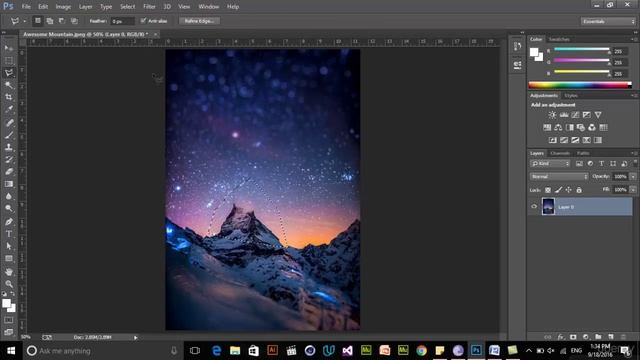Open the Normal blend mode dropdown
Viewport: 640px width, 360px height.
[559, 177]
